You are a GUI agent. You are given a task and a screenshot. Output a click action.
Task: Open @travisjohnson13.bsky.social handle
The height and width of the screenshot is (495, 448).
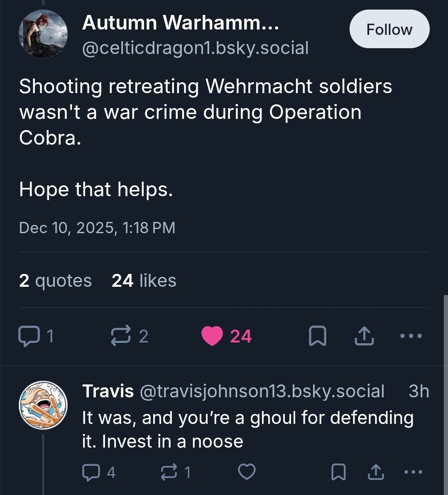click(x=262, y=392)
